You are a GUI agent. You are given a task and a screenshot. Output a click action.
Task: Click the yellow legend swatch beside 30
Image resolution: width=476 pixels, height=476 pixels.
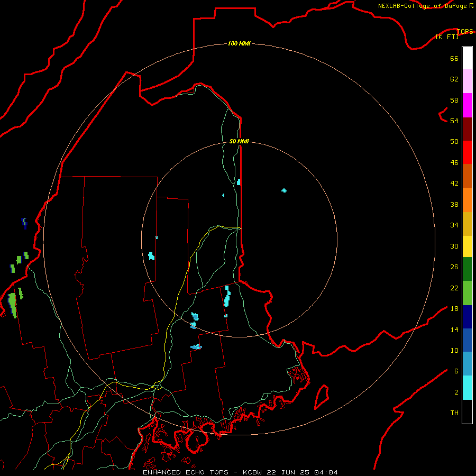point(467,246)
